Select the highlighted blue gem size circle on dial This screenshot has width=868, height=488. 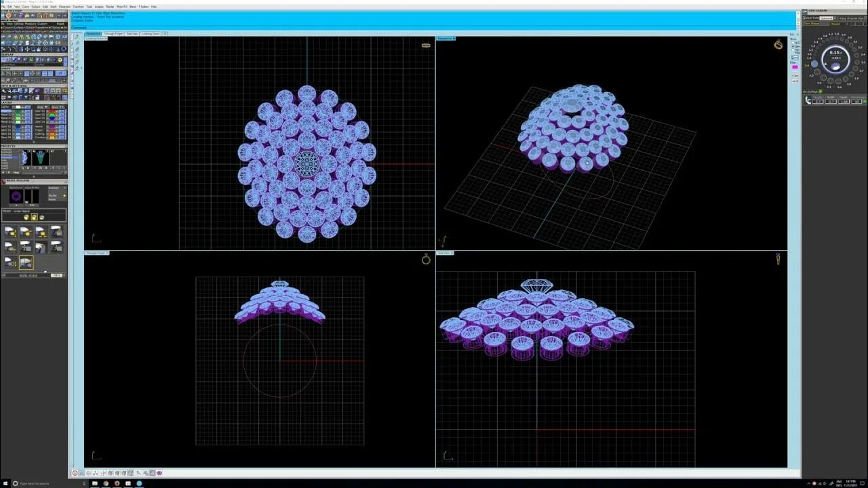click(814, 64)
